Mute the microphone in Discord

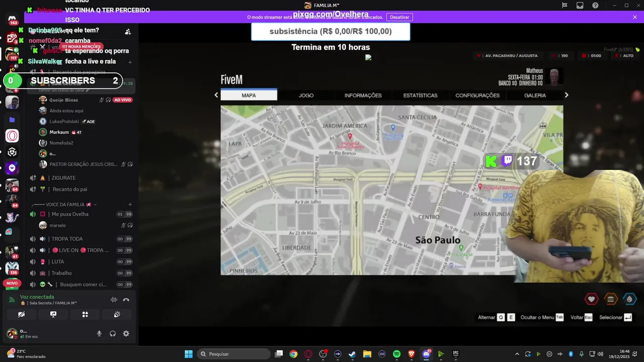coord(99,333)
